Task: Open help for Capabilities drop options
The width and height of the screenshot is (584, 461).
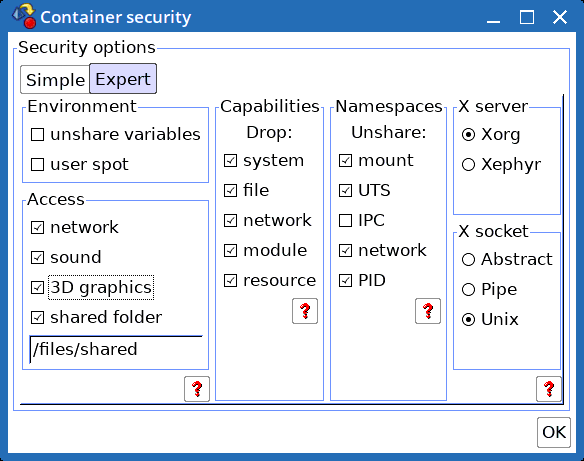Action: pos(305,311)
